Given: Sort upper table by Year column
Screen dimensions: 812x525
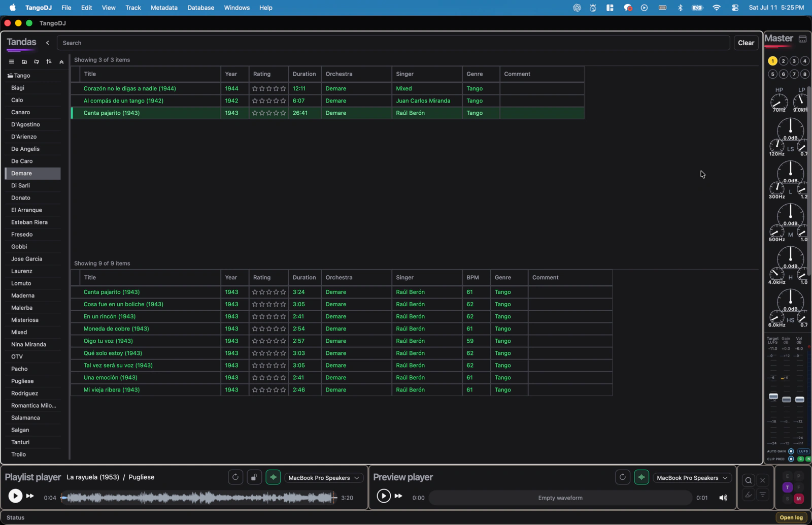Looking at the screenshot, I should click(234, 74).
